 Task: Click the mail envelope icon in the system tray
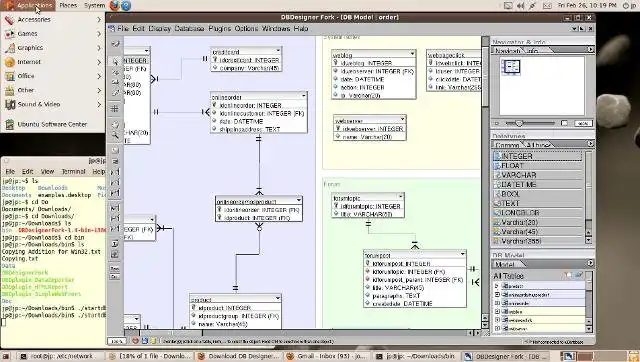(x=547, y=5)
